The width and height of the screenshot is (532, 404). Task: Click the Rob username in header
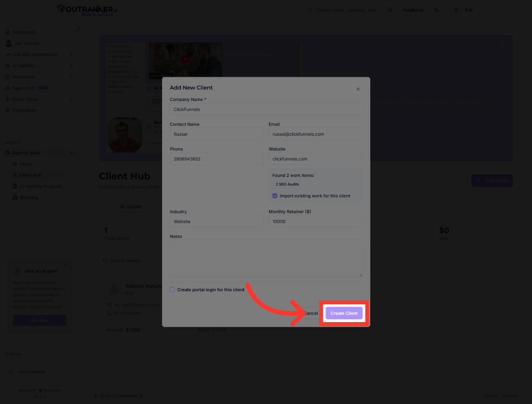(x=469, y=10)
